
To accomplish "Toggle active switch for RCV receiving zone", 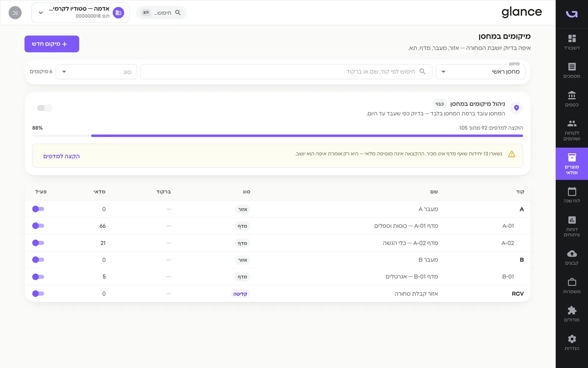I will click(38, 294).
